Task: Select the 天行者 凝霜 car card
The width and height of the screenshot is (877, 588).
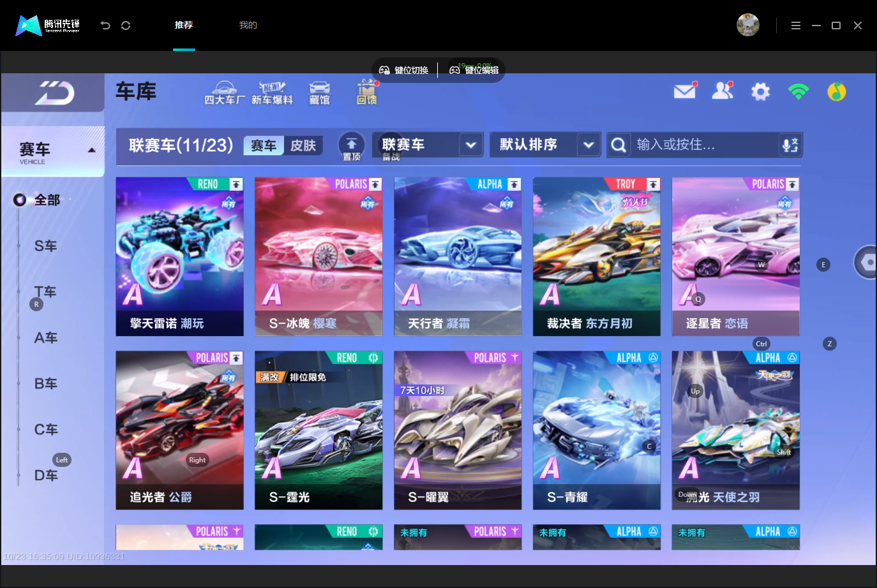Action: click(458, 256)
